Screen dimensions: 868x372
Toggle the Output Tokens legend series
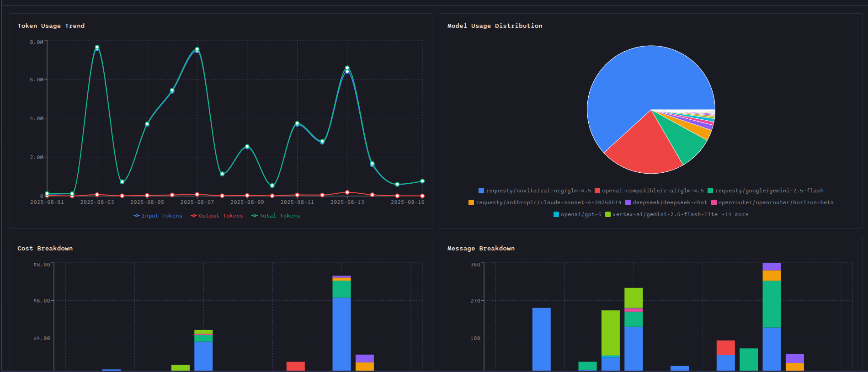[x=217, y=216]
